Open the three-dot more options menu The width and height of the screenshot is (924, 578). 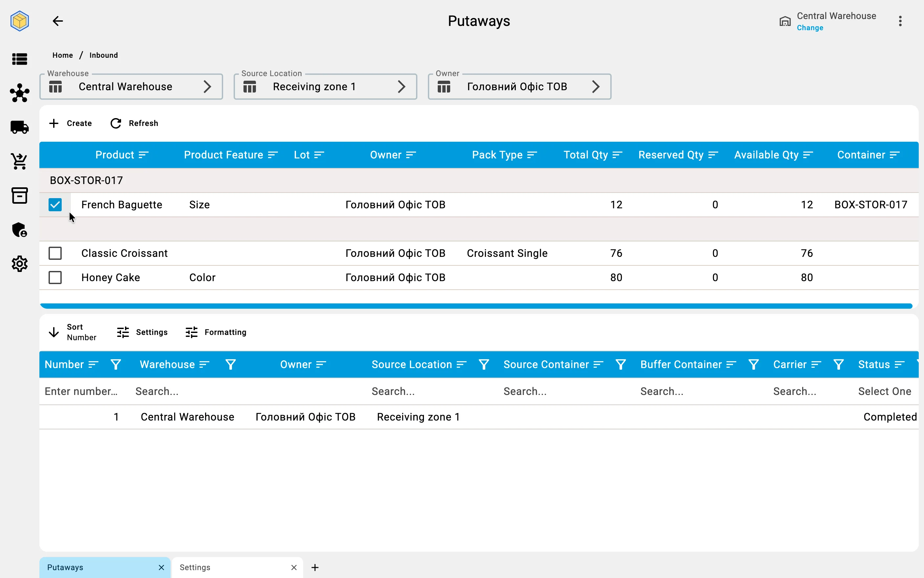click(x=900, y=21)
